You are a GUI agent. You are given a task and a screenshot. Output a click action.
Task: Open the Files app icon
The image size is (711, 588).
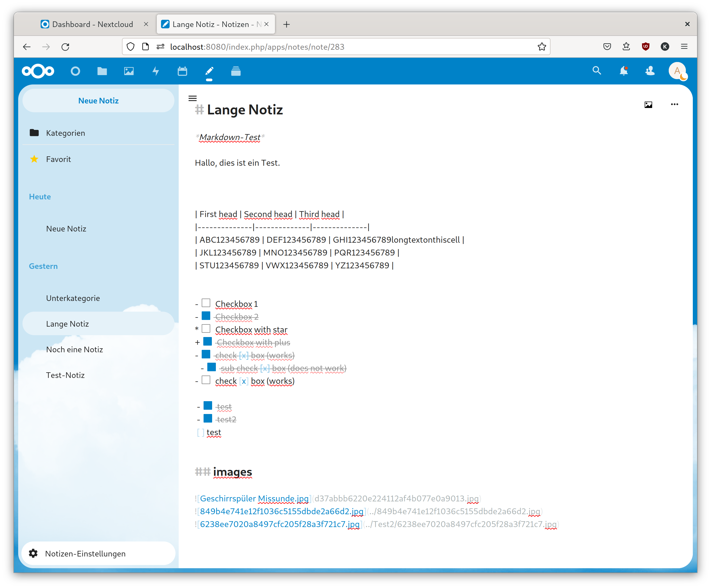[x=102, y=71]
